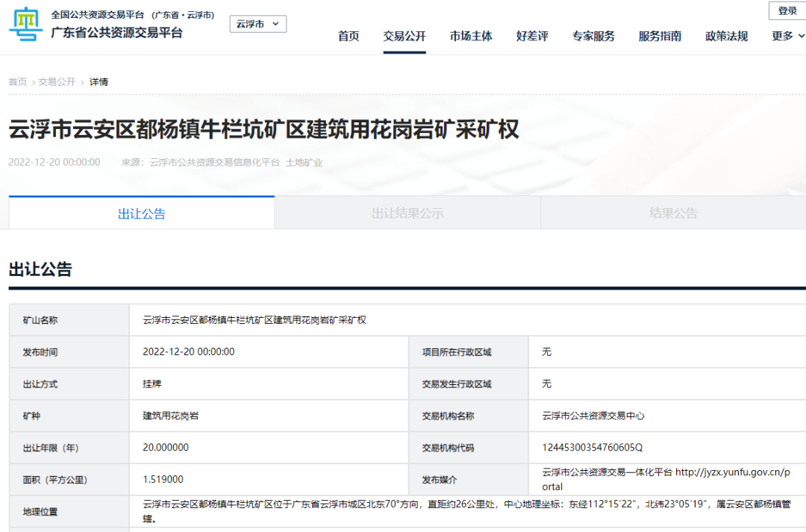Switch to 结果公告 tab
Screen dimensions: 806x532
(673, 213)
